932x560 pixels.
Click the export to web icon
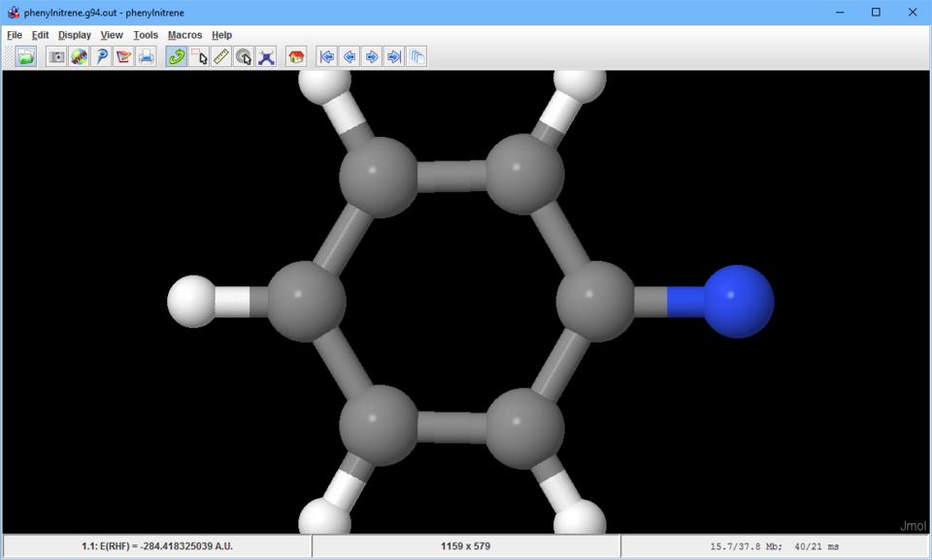pos(80,57)
